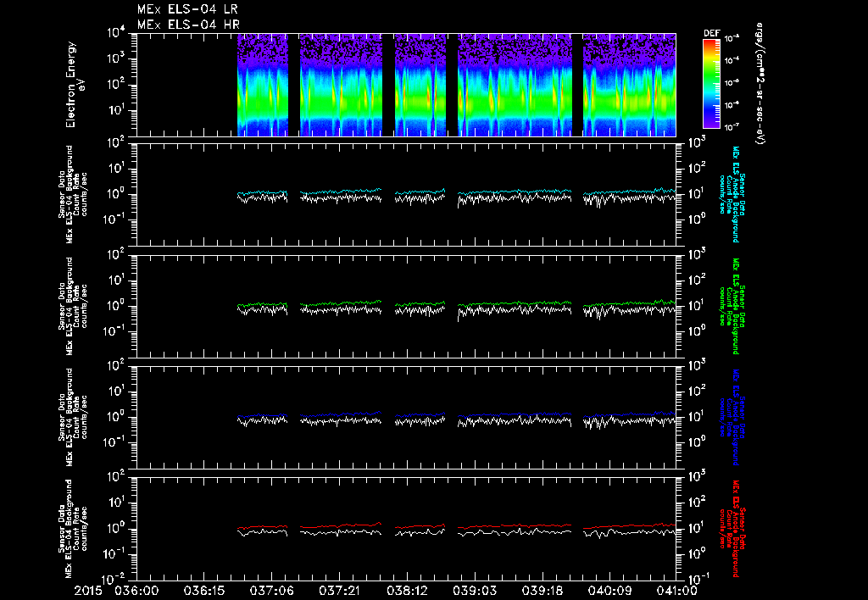
Task: Click the "036:00" time axis label
Action: pos(136,591)
